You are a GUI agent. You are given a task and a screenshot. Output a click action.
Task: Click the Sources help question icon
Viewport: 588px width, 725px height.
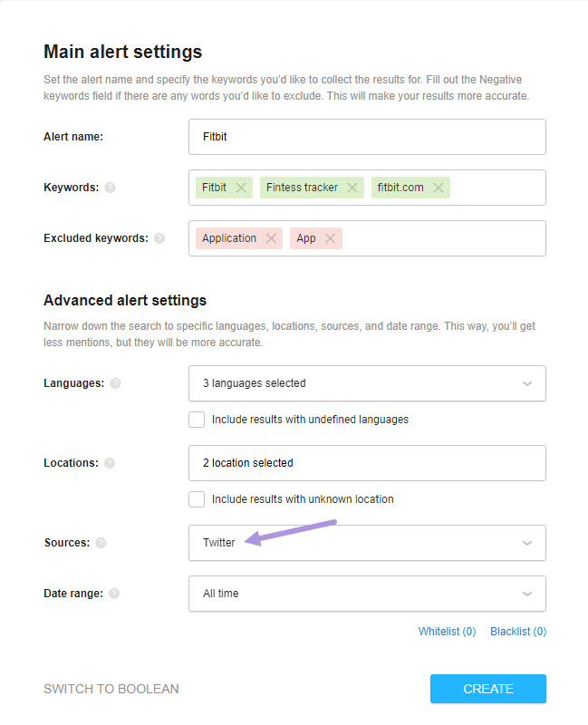coord(101,543)
